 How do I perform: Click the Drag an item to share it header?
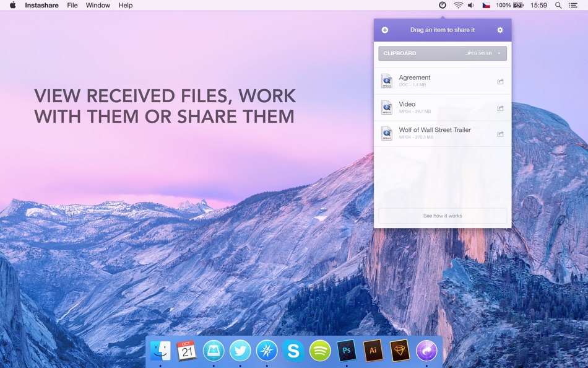[443, 30]
